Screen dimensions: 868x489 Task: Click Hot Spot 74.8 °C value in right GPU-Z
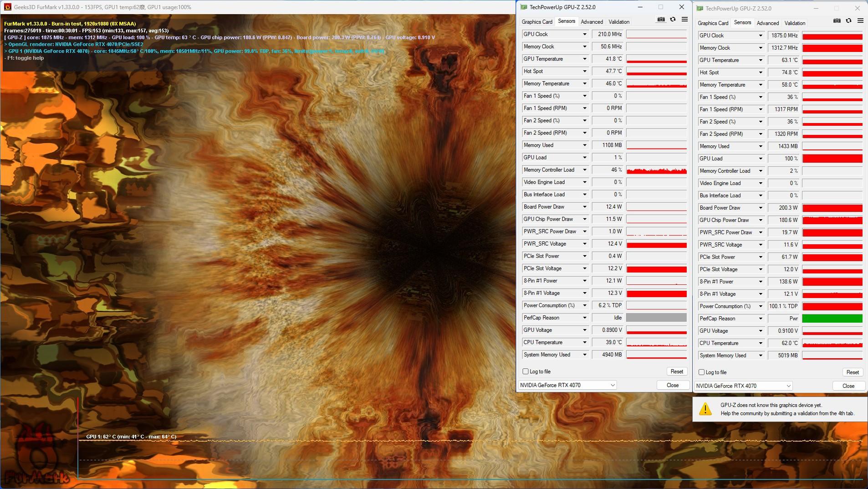pyautogui.click(x=784, y=72)
